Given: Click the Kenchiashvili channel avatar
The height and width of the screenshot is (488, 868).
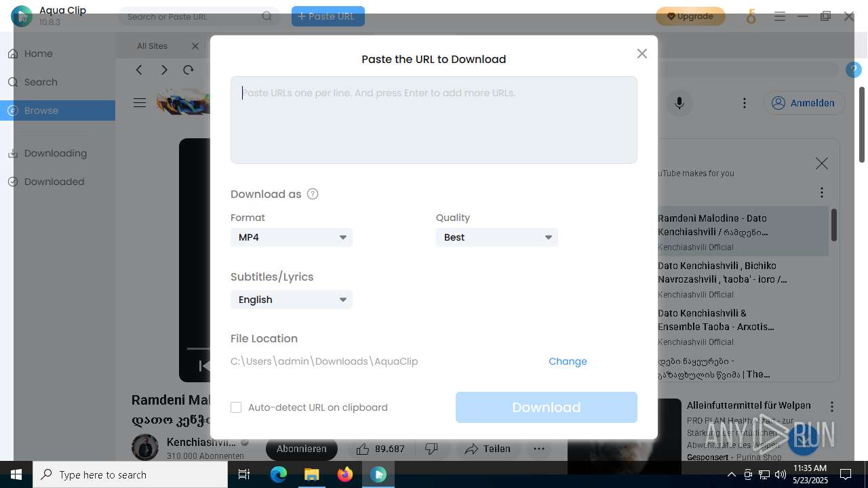Looking at the screenshot, I should (145, 448).
